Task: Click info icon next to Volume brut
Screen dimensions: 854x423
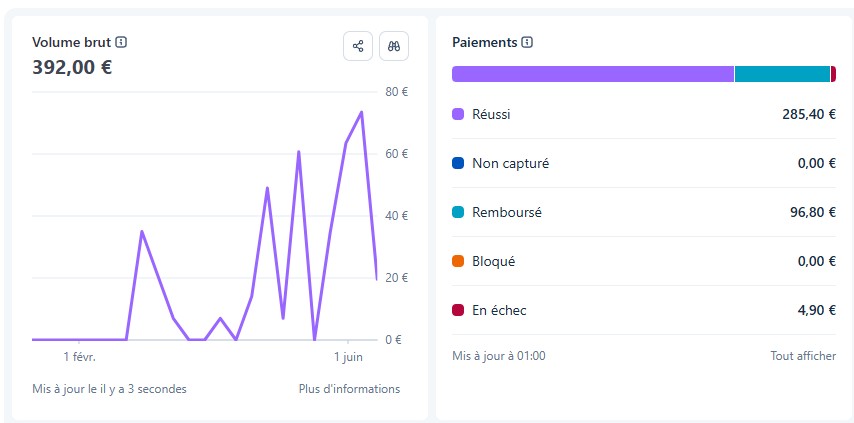Action: 121,42
